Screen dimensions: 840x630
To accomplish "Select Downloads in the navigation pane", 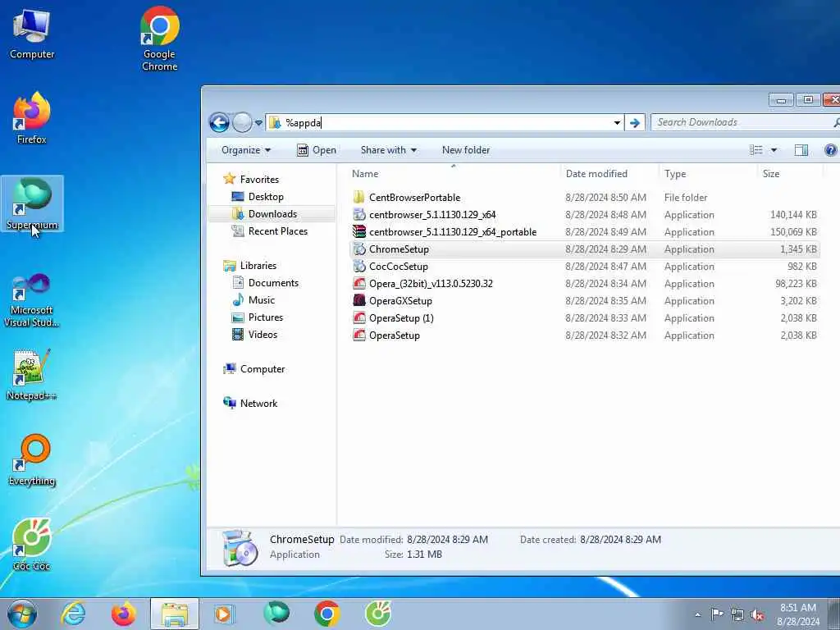I will [272, 214].
